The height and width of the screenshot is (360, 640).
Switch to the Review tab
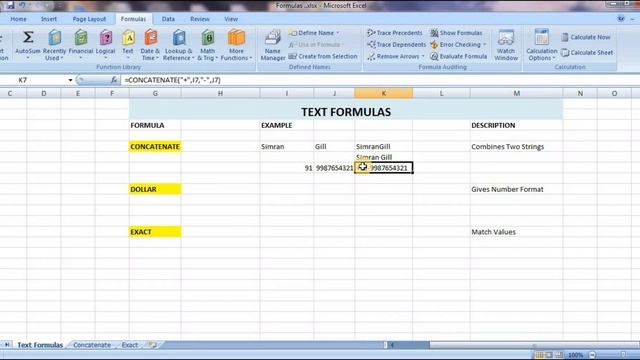coord(200,19)
